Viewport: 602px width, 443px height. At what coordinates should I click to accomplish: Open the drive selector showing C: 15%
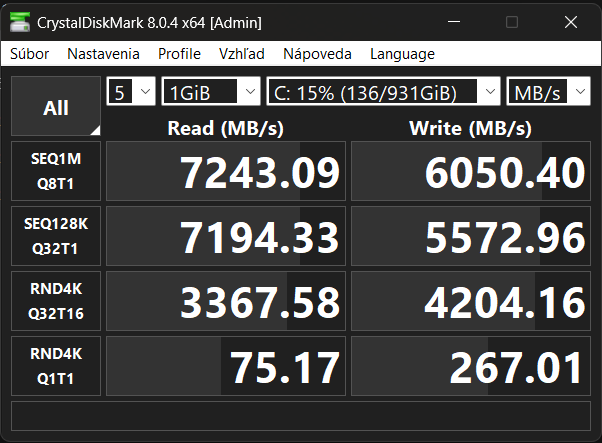click(x=384, y=91)
